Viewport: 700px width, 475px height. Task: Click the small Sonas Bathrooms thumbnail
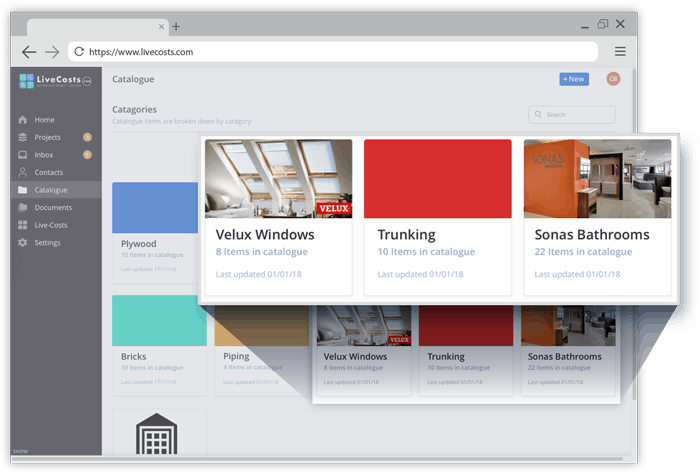tap(568, 325)
